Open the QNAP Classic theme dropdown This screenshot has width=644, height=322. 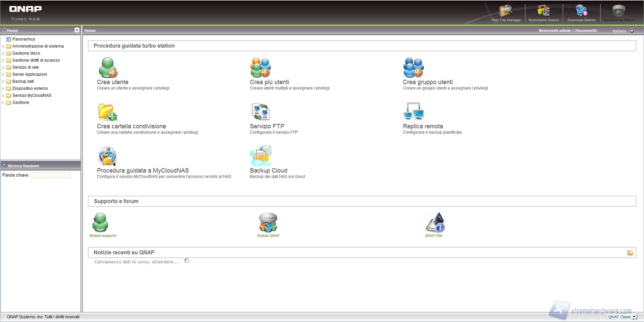click(x=634, y=317)
